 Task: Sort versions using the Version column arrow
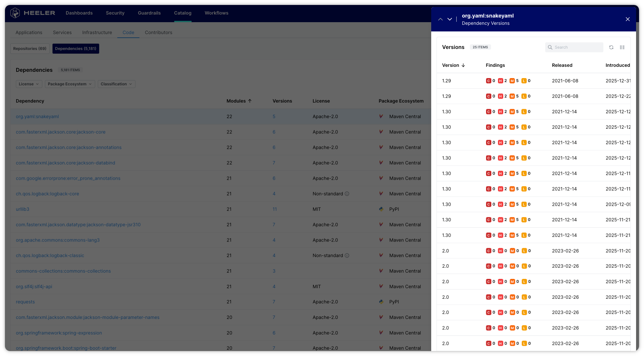(x=463, y=65)
